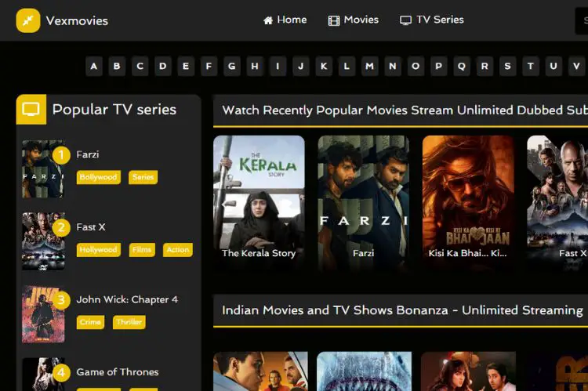
Task: Filter titles by letter V
Action: [577, 67]
